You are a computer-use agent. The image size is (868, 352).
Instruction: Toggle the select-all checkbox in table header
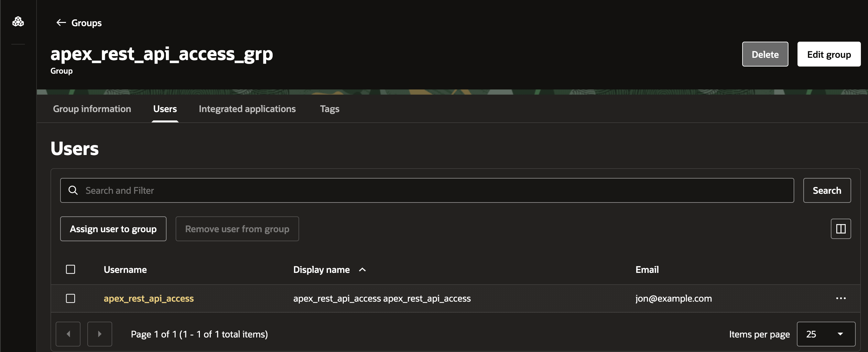pyautogui.click(x=71, y=269)
